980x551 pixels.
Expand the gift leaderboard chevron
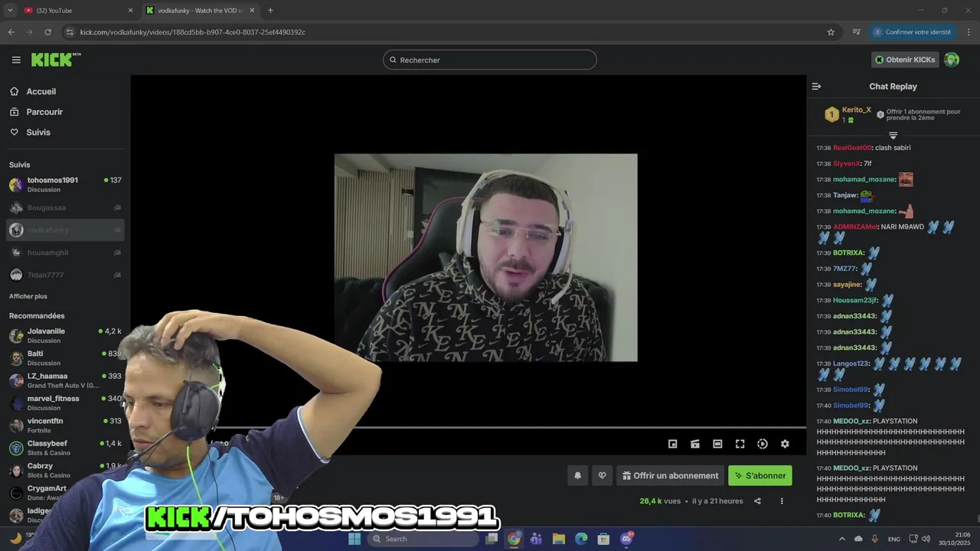pyautogui.click(x=893, y=135)
